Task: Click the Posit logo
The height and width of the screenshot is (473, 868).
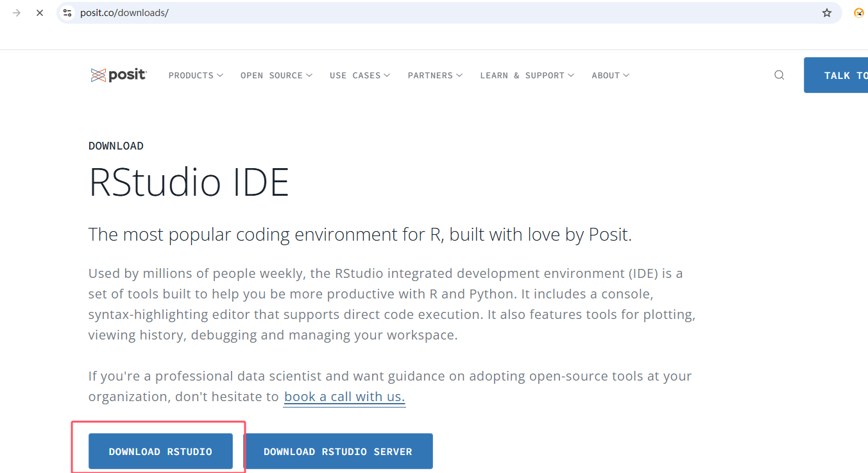Action: 119,75
